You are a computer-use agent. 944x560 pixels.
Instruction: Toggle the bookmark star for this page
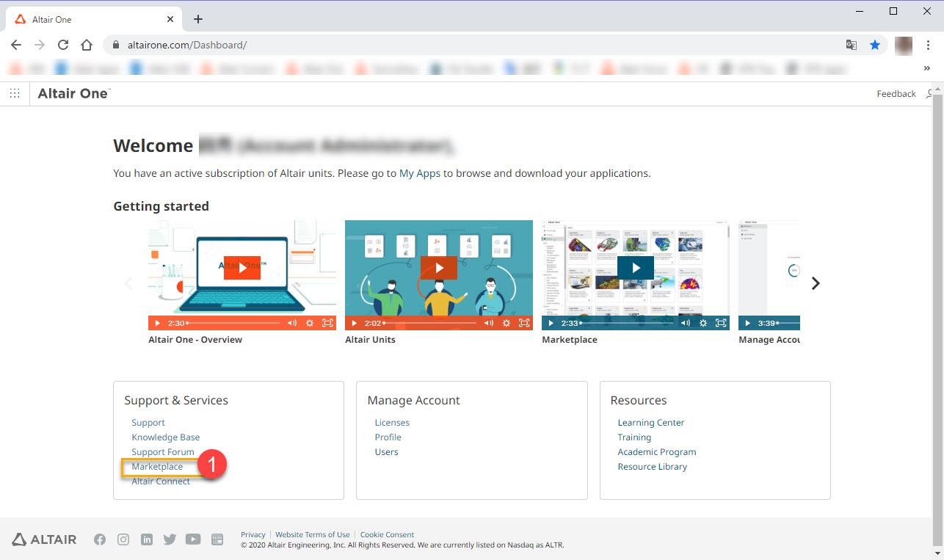(875, 45)
